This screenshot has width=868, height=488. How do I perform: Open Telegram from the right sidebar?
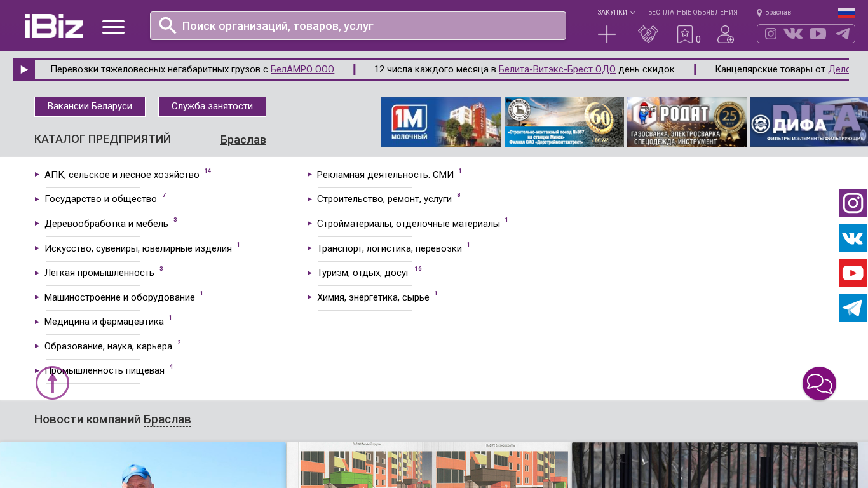[x=853, y=308]
